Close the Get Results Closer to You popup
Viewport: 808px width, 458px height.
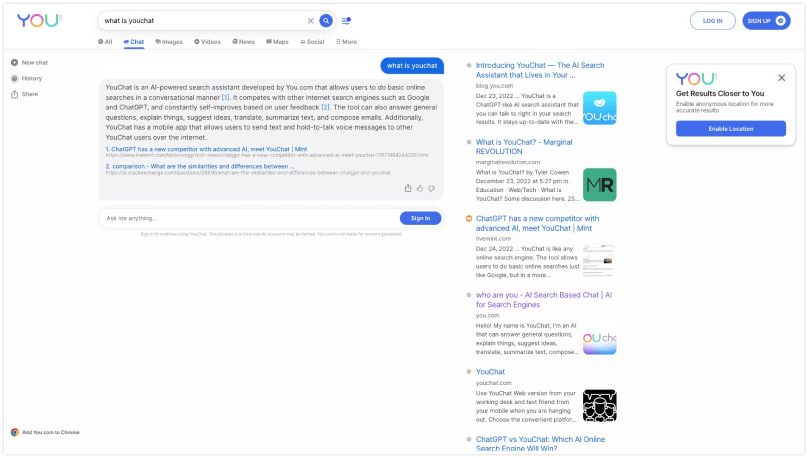click(x=782, y=77)
